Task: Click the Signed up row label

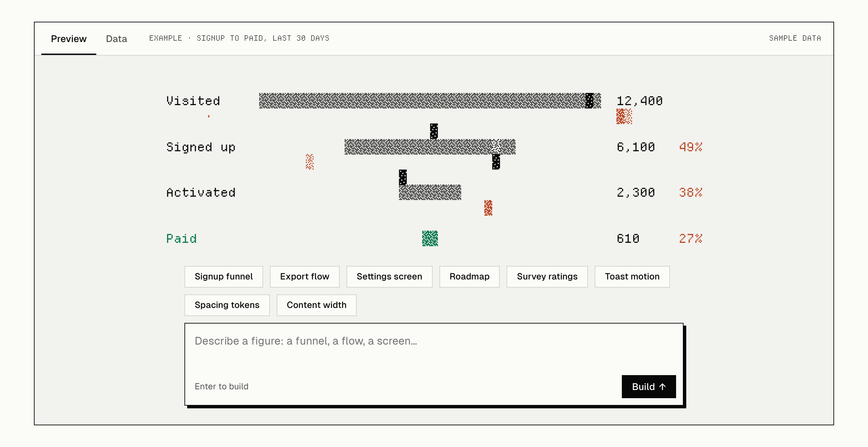Action: tap(201, 147)
